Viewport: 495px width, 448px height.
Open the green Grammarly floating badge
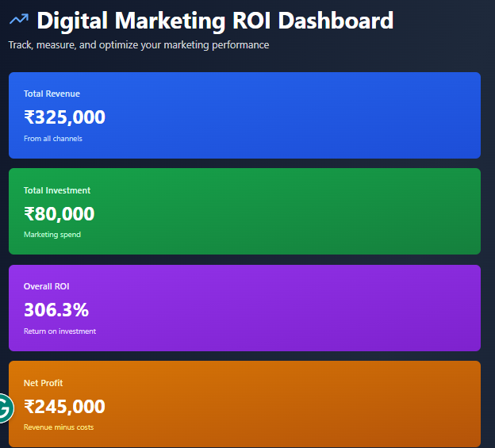(5, 408)
